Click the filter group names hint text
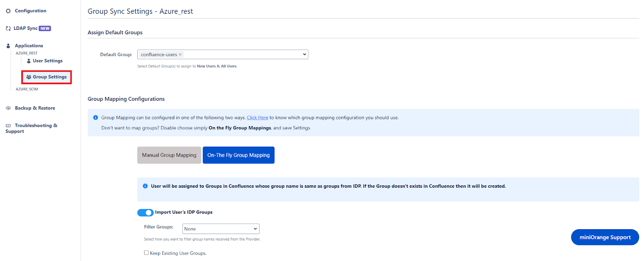This screenshot has width=644, height=261. pyautogui.click(x=202, y=239)
